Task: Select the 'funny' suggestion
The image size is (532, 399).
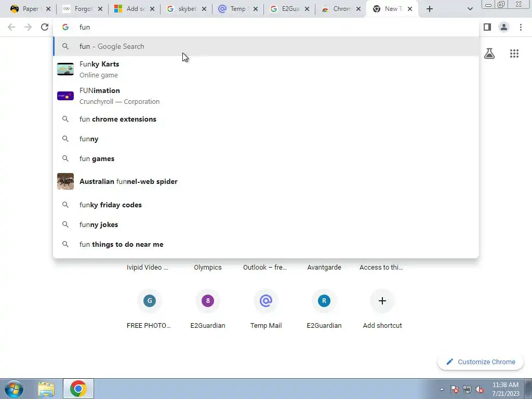Action: [x=266, y=139]
